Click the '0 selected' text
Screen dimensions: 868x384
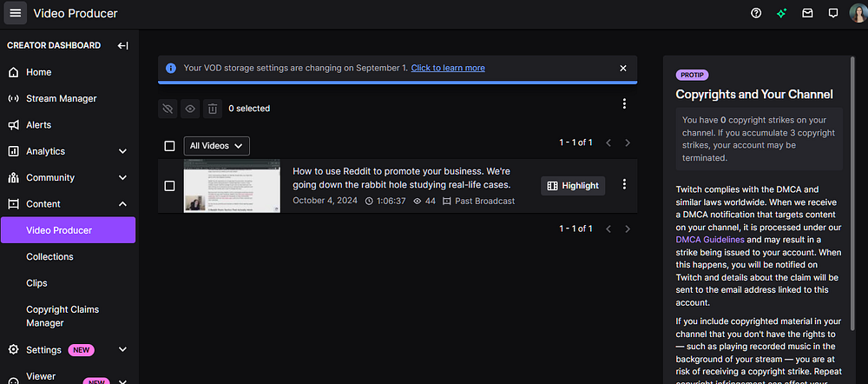pos(249,109)
